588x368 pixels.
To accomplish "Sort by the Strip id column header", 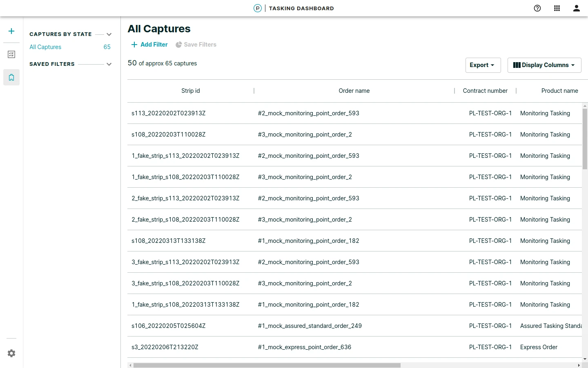I will pos(190,91).
